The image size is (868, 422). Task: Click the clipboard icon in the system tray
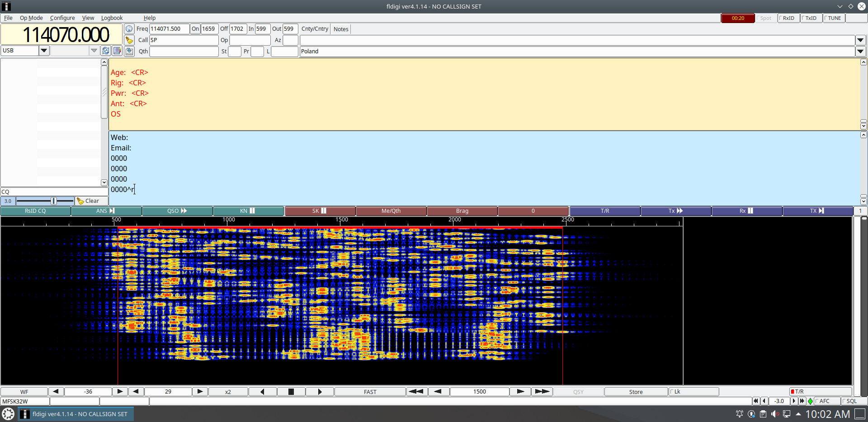(x=763, y=414)
